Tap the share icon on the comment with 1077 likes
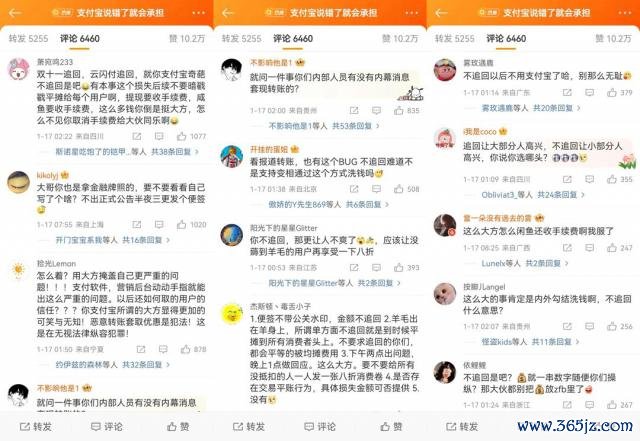 point(137,136)
